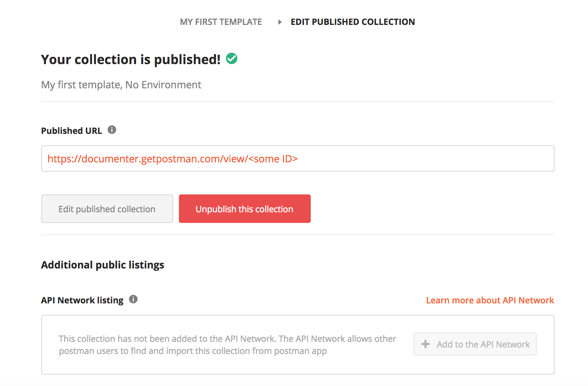The image size is (588, 386).
Task: Open the documenter.getpostman.com published URL
Action: point(173,159)
